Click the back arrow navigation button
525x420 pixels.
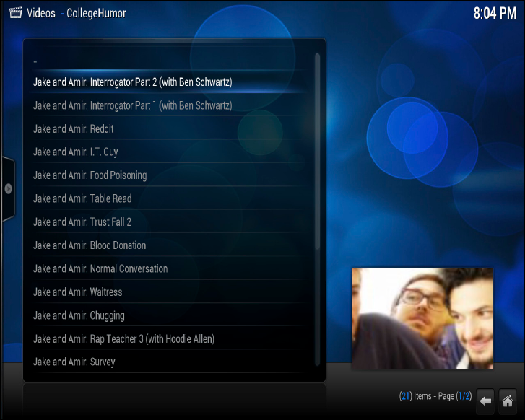point(485,401)
